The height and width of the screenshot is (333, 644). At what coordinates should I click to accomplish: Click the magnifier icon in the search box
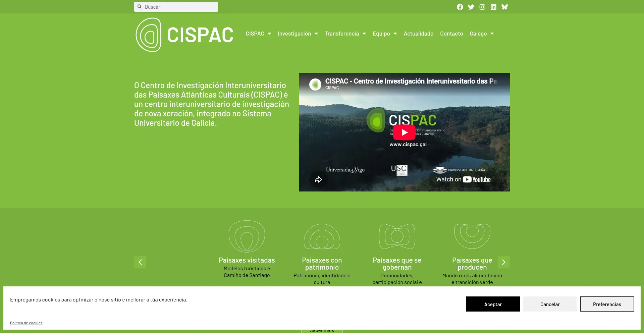[x=140, y=7]
